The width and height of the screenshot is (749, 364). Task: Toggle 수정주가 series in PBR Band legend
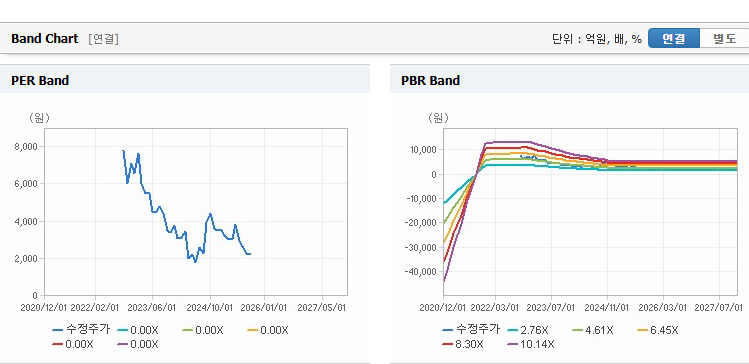tap(471, 330)
